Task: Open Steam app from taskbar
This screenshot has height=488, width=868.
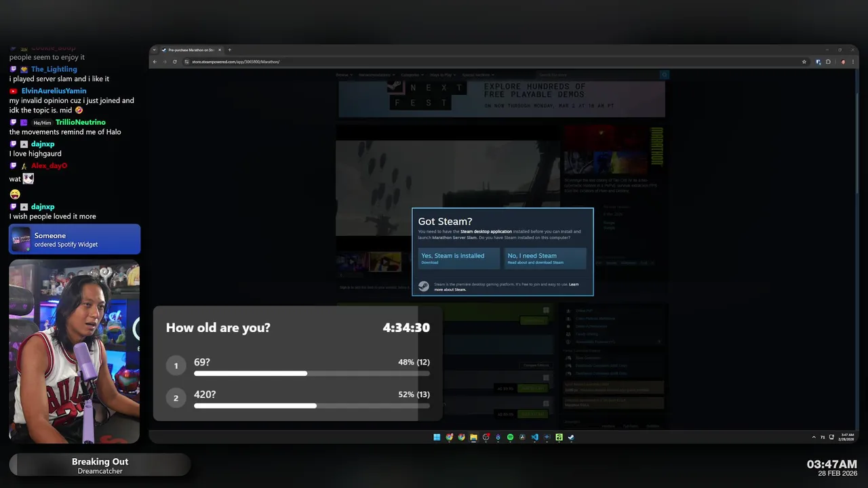Action: [571, 437]
